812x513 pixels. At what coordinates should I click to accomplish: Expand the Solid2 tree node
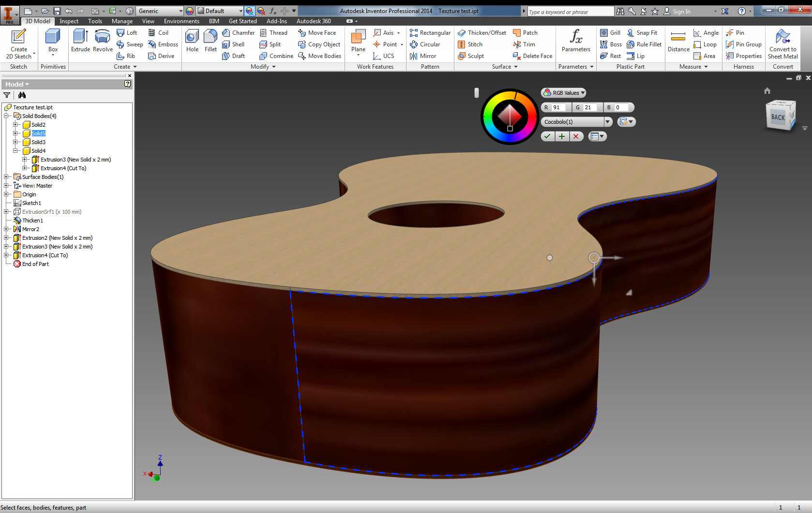(x=15, y=125)
